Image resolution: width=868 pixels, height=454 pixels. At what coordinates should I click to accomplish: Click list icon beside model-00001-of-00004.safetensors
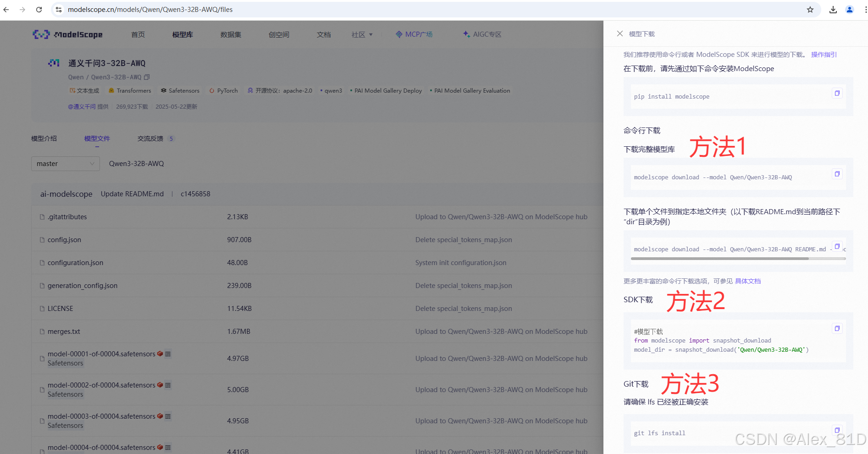tap(168, 354)
